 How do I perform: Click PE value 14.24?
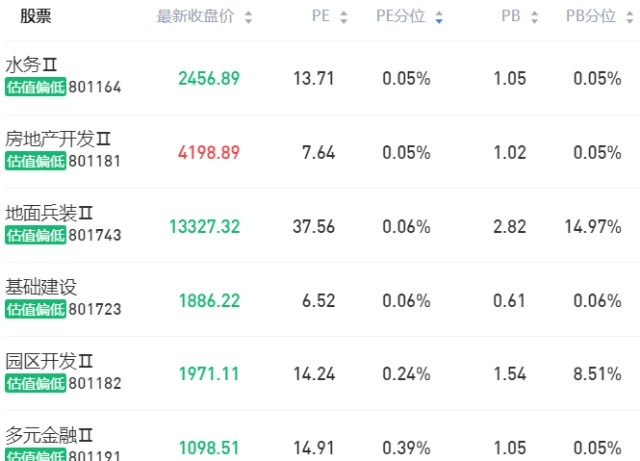(314, 374)
